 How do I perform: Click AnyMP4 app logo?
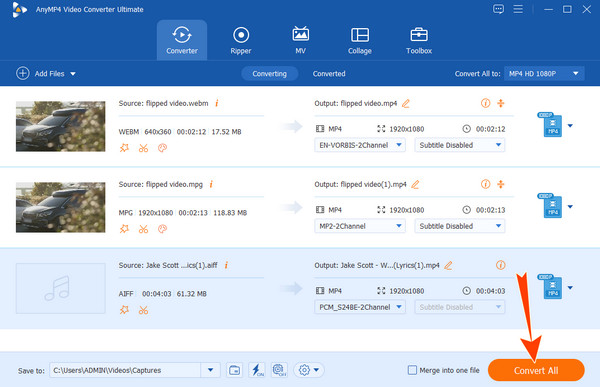pos(19,10)
